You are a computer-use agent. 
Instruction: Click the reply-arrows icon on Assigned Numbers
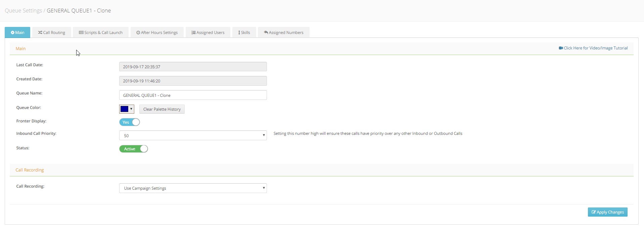point(266,33)
